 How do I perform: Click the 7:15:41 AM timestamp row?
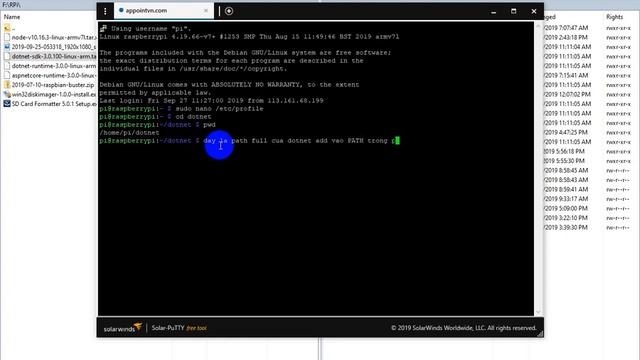click(567, 75)
